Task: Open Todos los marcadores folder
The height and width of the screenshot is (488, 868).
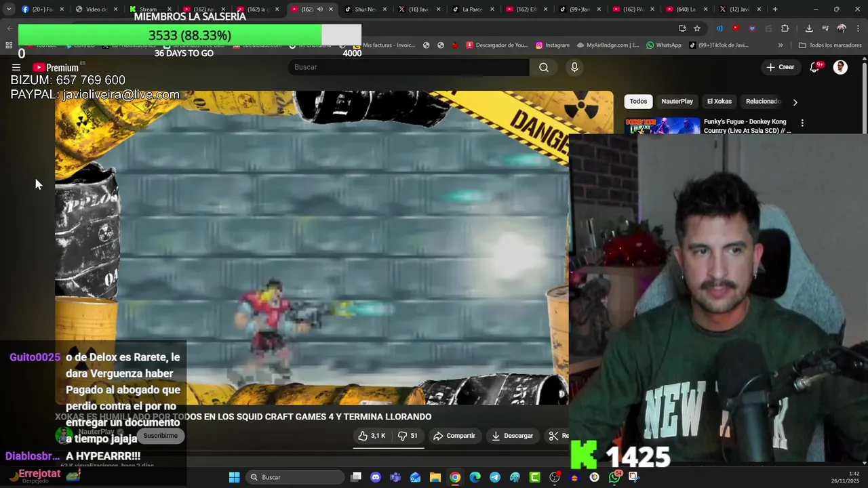Action: [x=830, y=45]
